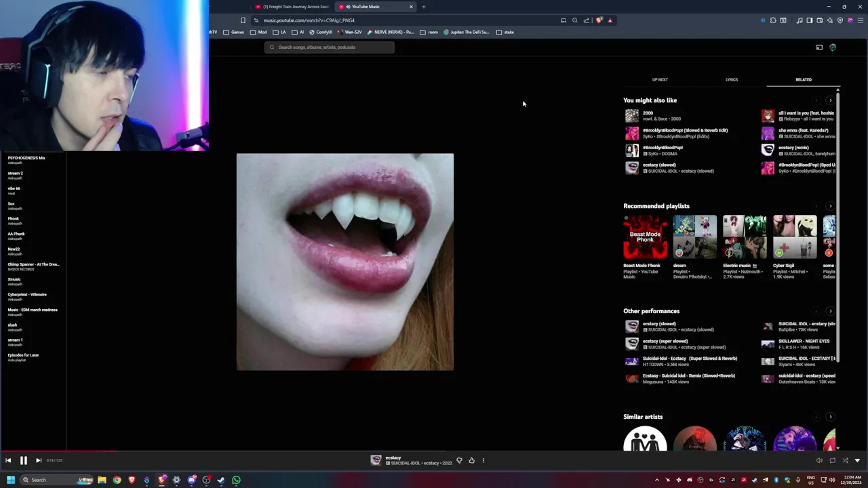
Task: Switch to the Freight Train Journey tab
Action: point(292,7)
